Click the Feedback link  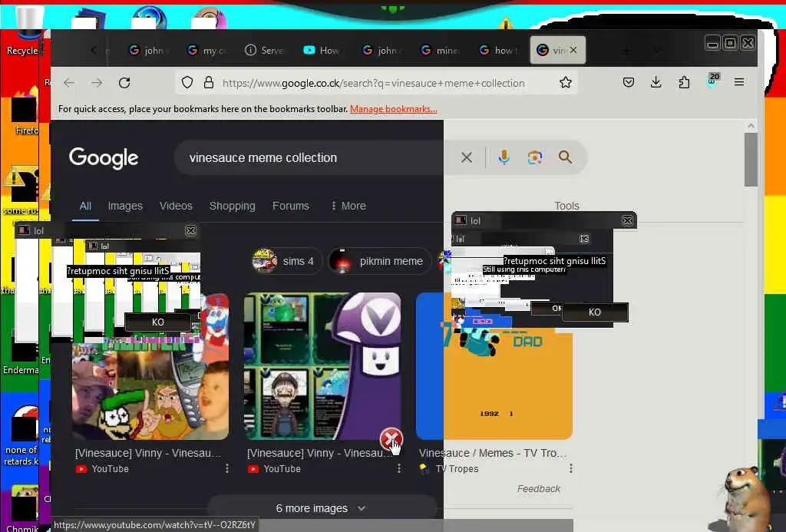click(539, 488)
